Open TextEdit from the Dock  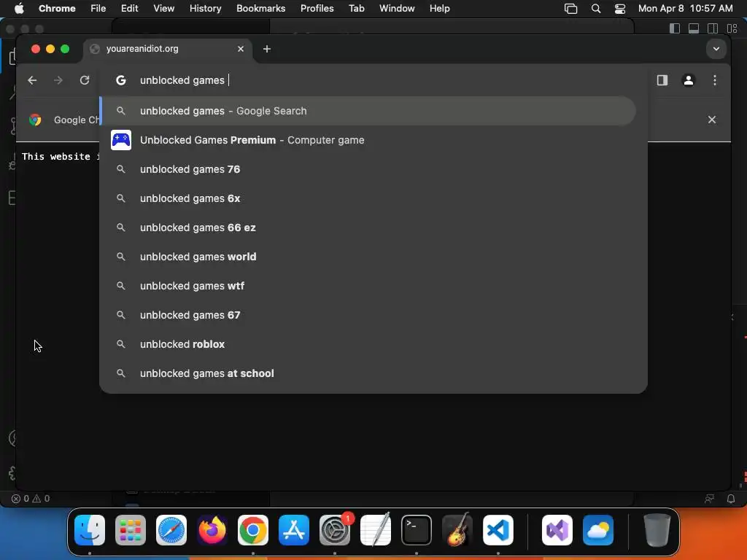coord(376,530)
